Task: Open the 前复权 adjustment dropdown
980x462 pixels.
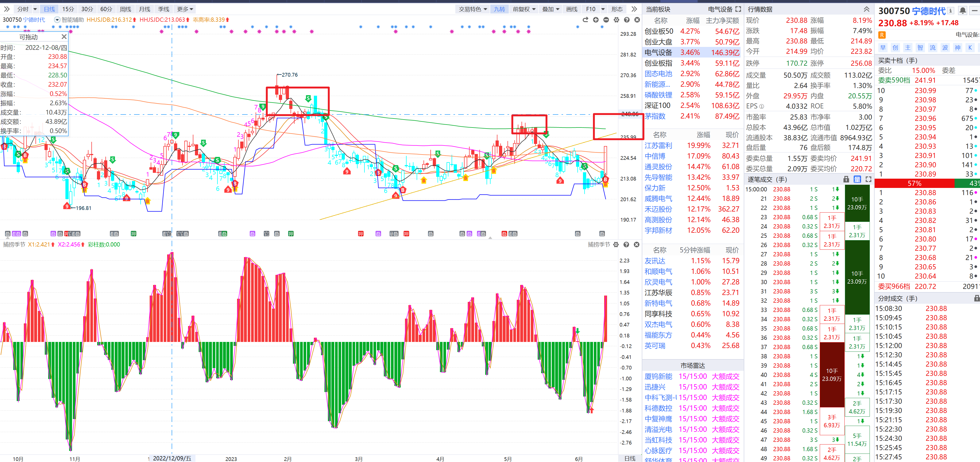Action: point(524,9)
